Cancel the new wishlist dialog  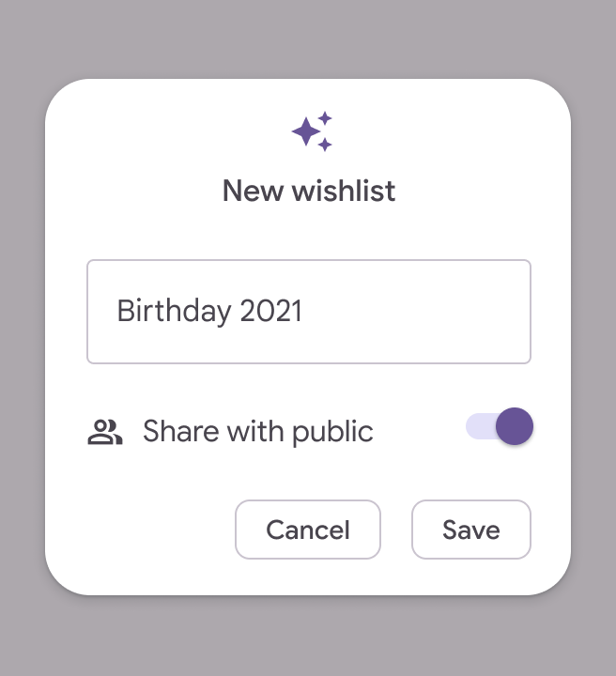[x=308, y=530]
